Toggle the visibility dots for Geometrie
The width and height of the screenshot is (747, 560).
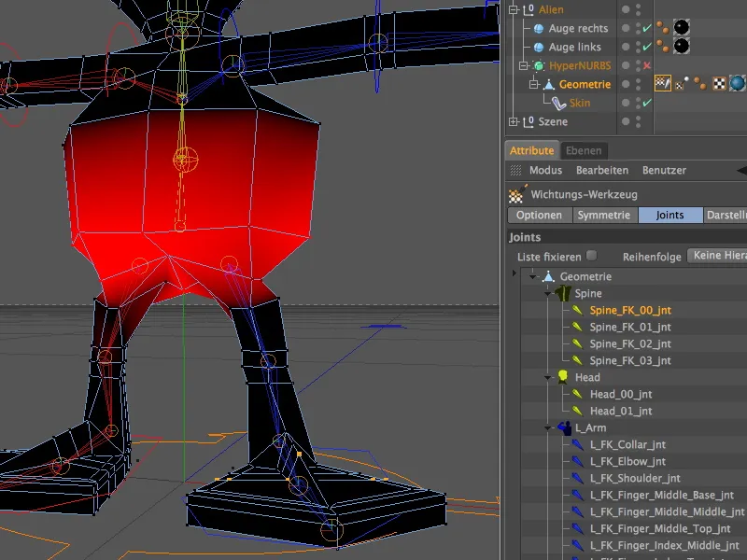(639, 84)
